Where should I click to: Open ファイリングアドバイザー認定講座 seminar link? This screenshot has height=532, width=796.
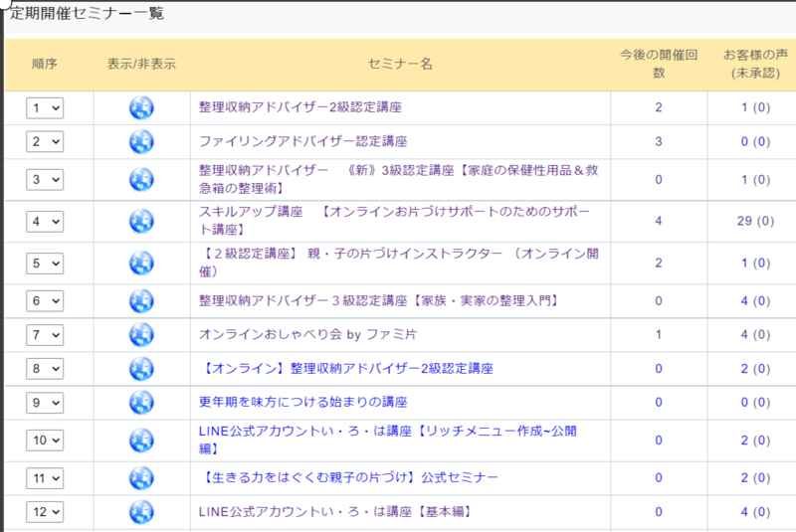pyautogui.click(x=302, y=141)
